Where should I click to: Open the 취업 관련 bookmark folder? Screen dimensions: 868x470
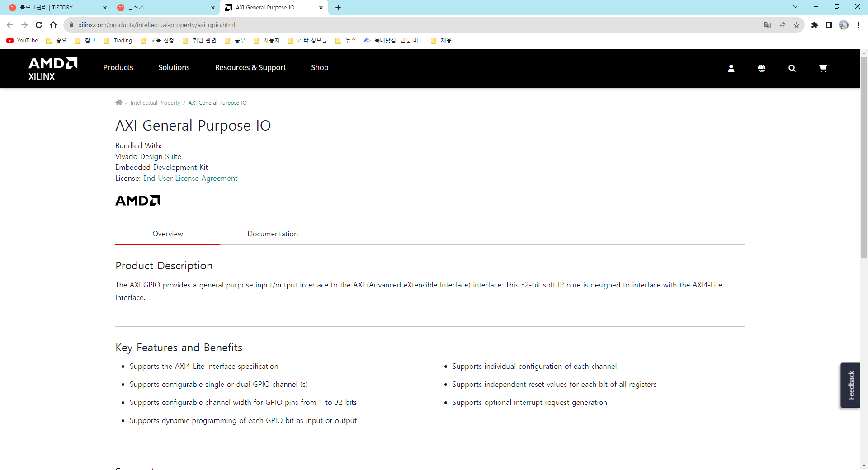(199, 41)
